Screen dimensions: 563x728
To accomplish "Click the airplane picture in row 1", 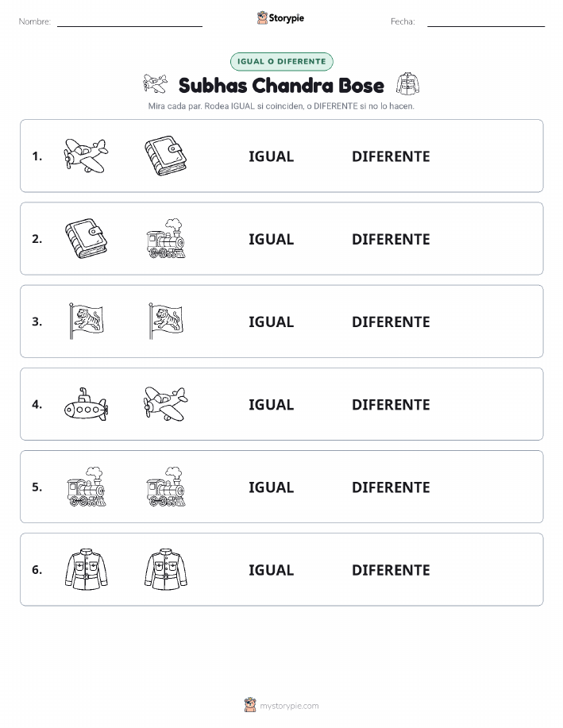I will click(86, 156).
